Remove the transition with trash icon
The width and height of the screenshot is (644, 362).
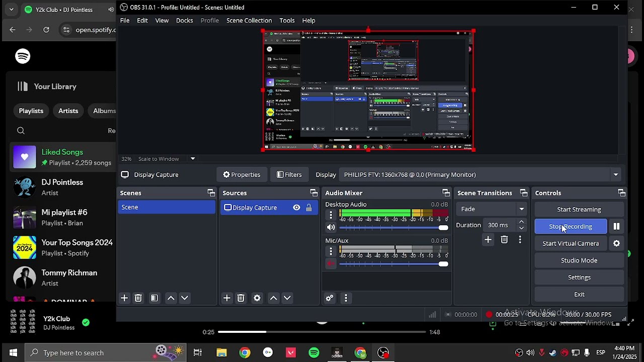(x=504, y=240)
